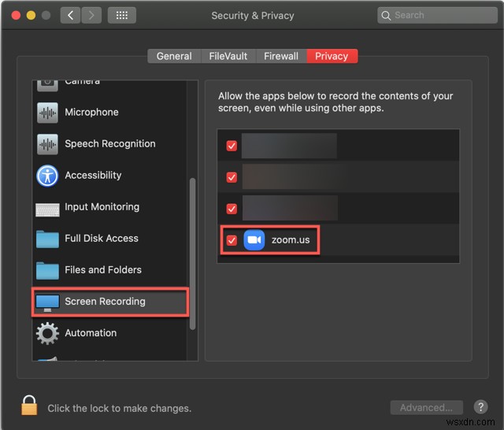The height and width of the screenshot is (430, 504).
Task: Click the Screen Recording monitor icon
Action: click(x=47, y=302)
